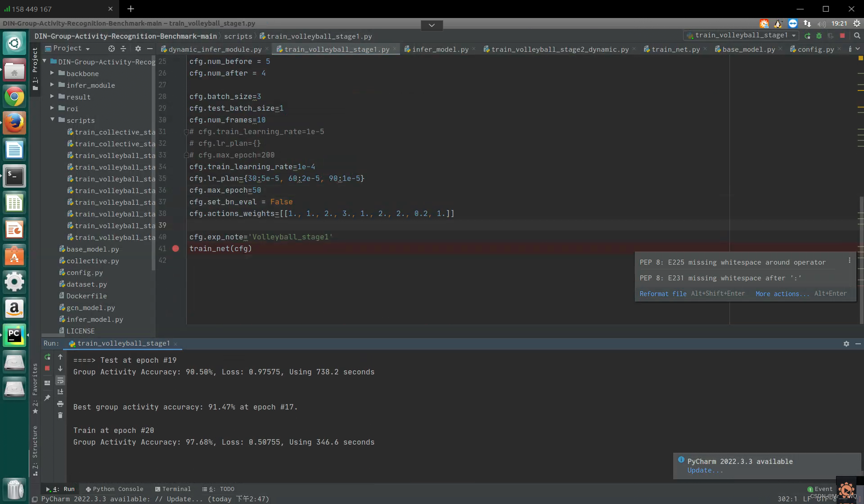Click the print icon in Run panel
This screenshot has width=864, height=504.
(60, 404)
